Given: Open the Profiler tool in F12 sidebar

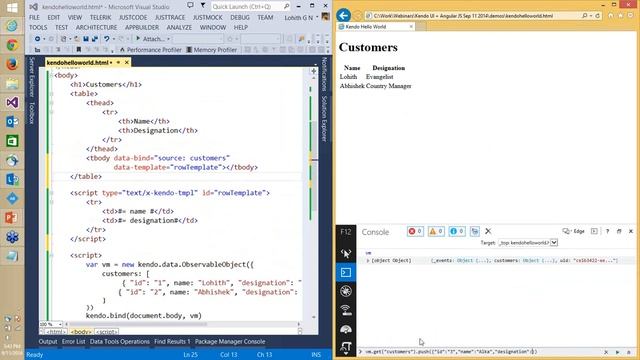Looking at the screenshot, I should pos(346,347).
